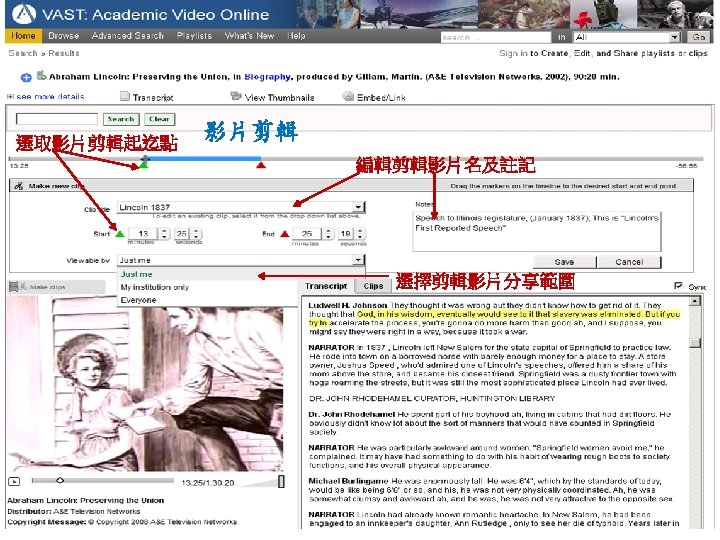This screenshot has width=720, height=540.
Task: Open the Biography series link
Action: point(267,77)
